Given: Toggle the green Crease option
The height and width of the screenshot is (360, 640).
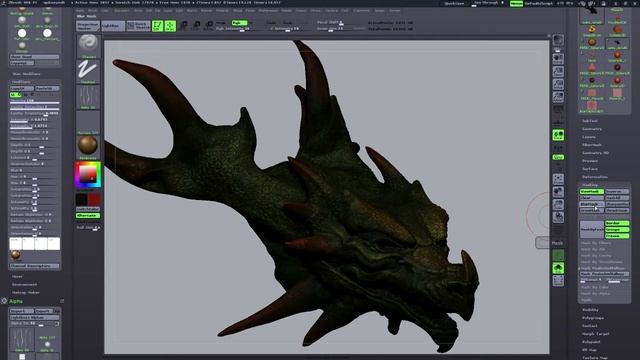Looking at the screenshot, I should point(617,236).
